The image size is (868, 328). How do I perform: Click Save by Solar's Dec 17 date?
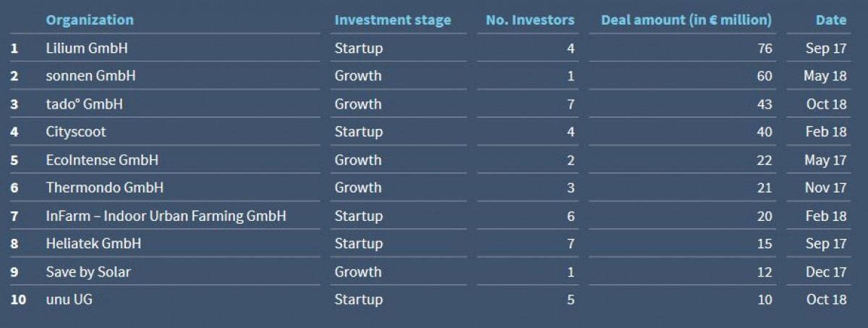pyautogui.click(x=825, y=272)
